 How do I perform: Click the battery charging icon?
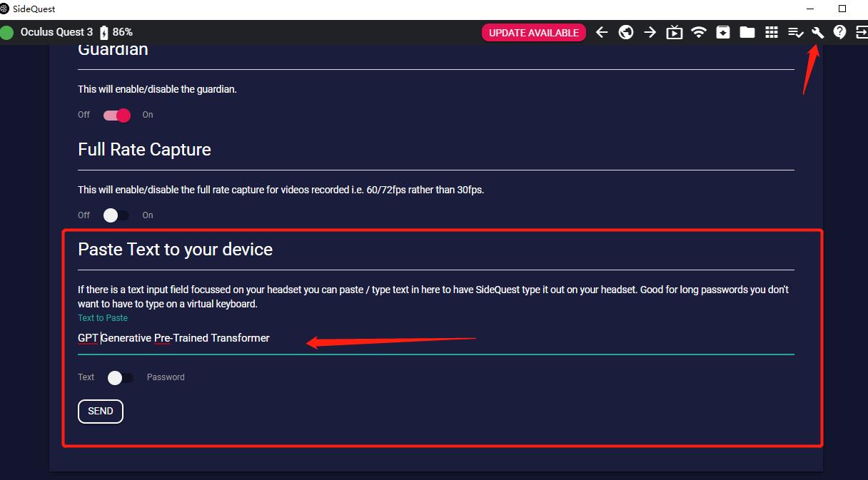click(104, 32)
